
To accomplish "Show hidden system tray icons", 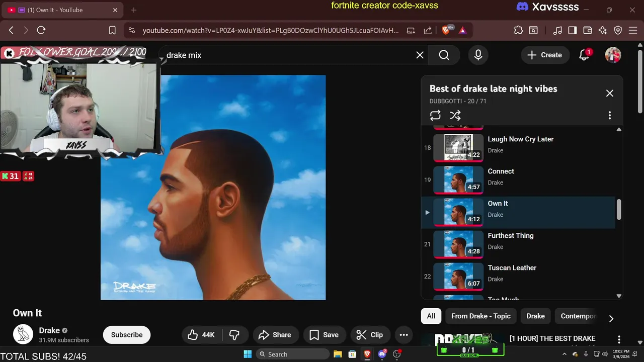I will tap(564, 354).
